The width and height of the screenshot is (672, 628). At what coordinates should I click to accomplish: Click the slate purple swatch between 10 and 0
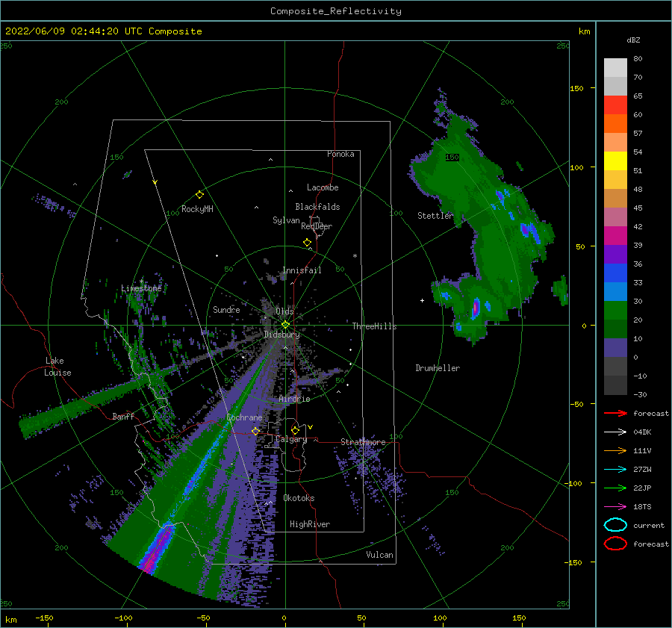click(x=615, y=348)
